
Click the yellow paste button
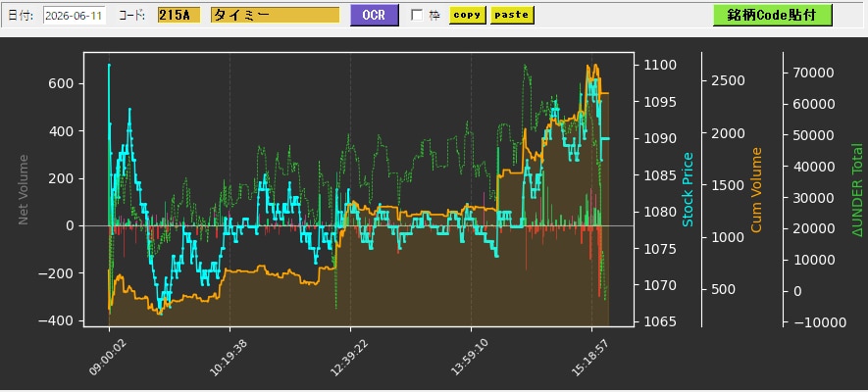(x=512, y=15)
